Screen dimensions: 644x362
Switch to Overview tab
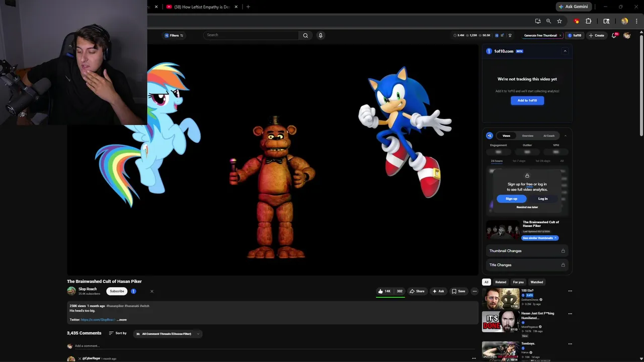(527, 136)
